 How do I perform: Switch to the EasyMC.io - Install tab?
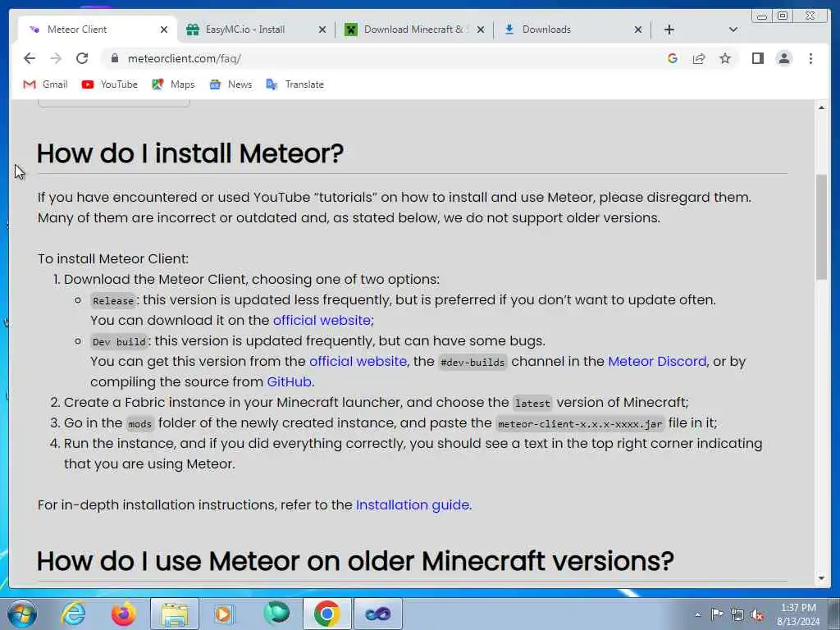point(245,30)
